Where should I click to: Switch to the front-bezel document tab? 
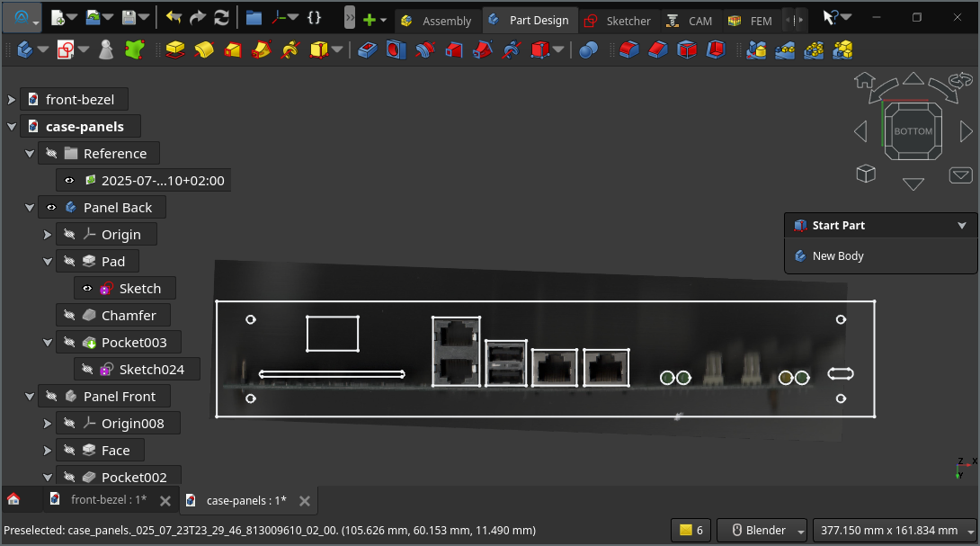pos(108,500)
